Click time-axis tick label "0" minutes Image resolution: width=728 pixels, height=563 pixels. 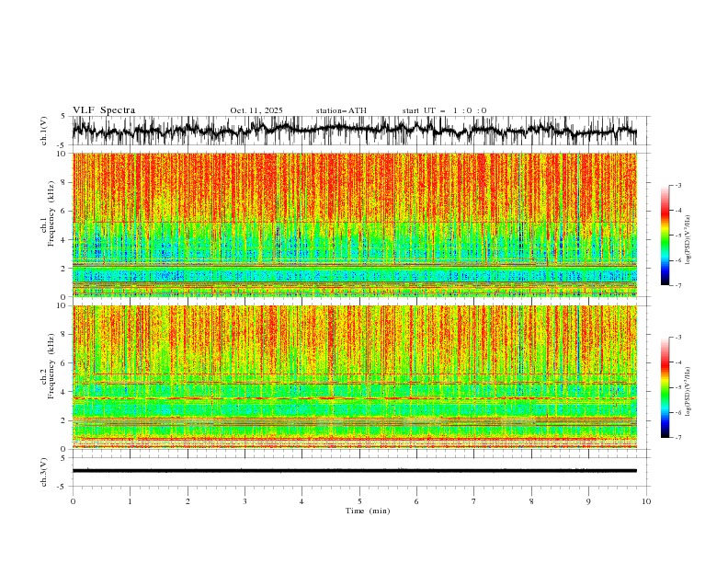tap(73, 501)
